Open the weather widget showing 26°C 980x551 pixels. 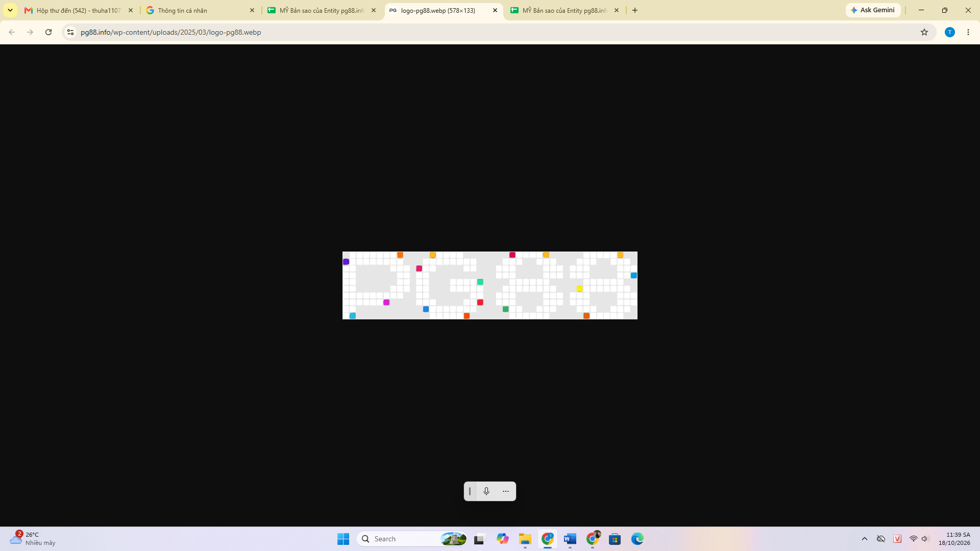pos(33,539)
